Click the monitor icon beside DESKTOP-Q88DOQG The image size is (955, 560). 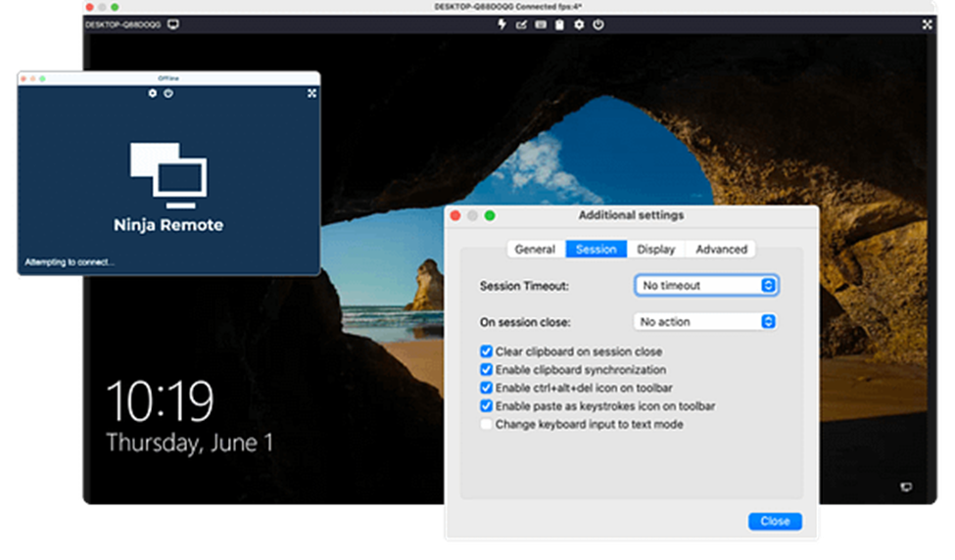[x=173, y=24]
